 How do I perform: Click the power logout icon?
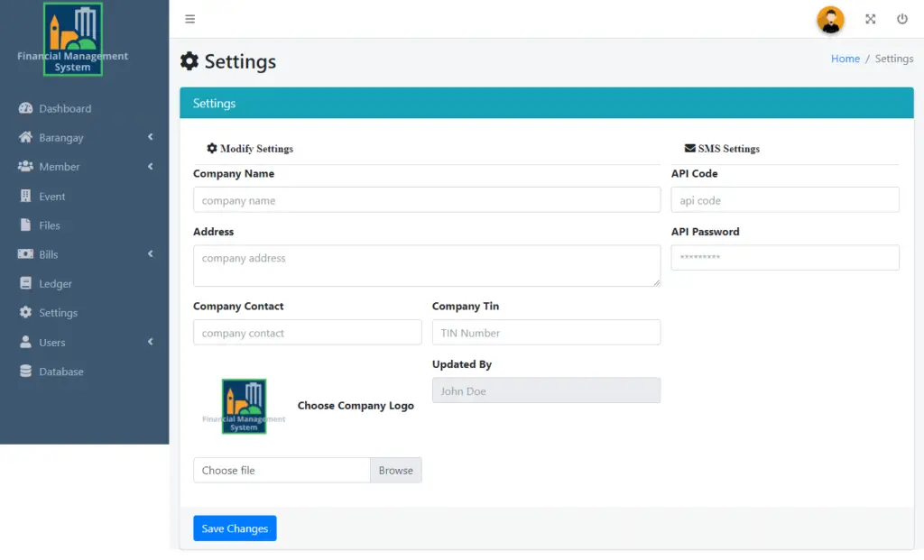902,18
